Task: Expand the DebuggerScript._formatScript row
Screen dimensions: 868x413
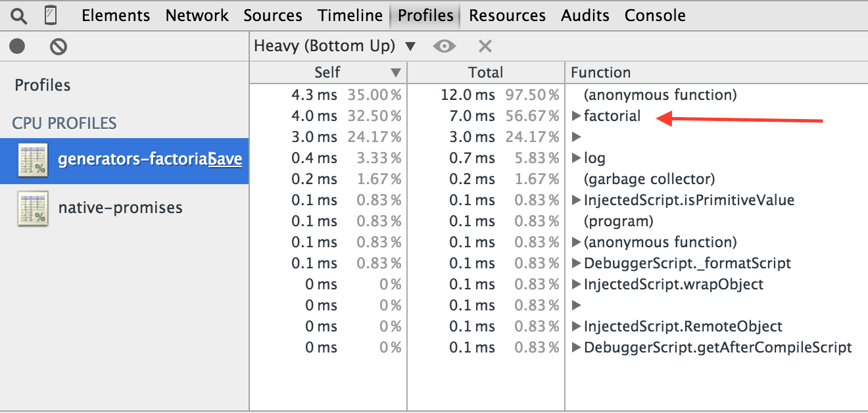Action: (576, 264)
